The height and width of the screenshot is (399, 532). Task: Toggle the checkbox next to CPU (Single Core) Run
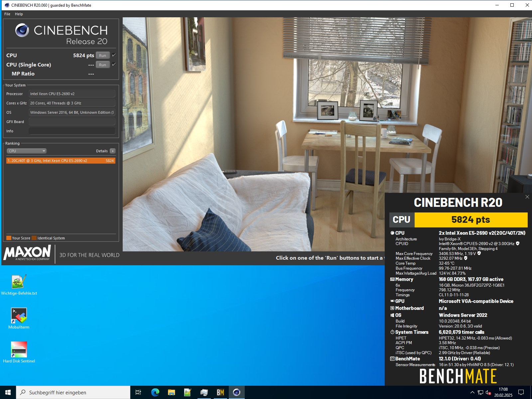[114, 65]
